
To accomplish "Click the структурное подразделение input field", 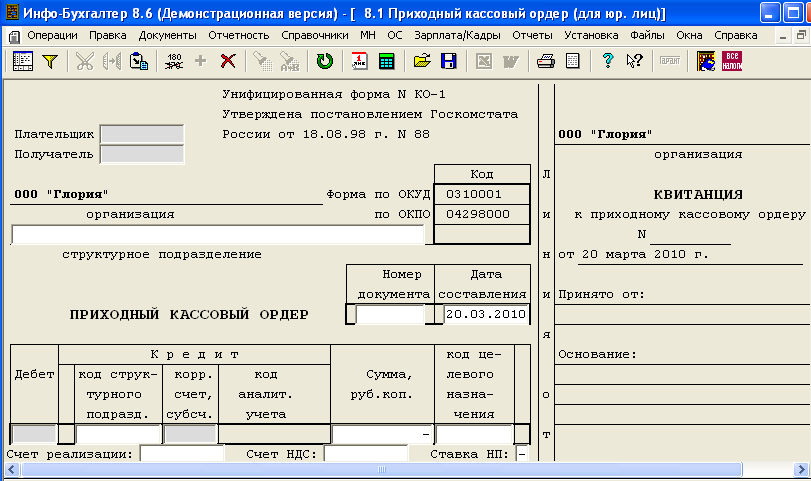I will click(217, 234).
